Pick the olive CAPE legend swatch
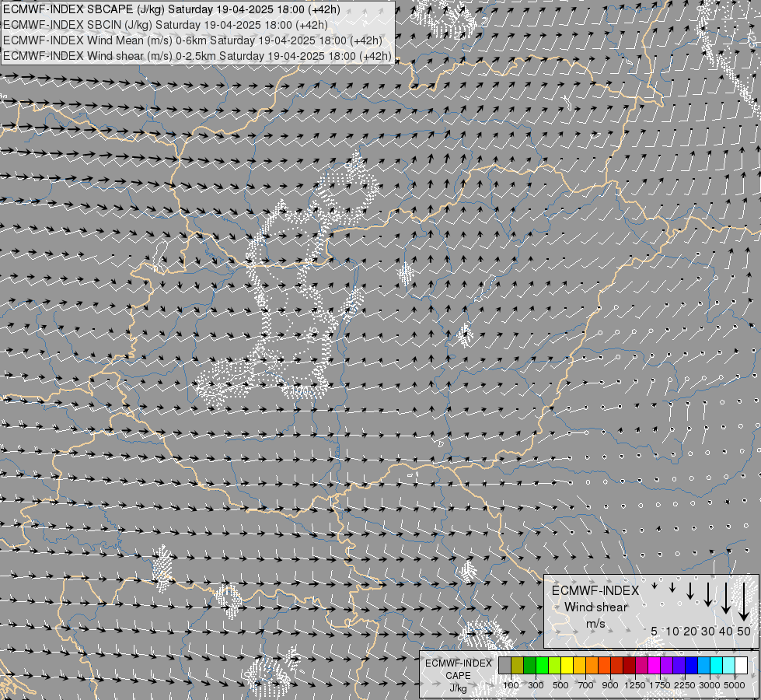The height and width of the screenshot is (700, 761). click(x=518, y=666)
